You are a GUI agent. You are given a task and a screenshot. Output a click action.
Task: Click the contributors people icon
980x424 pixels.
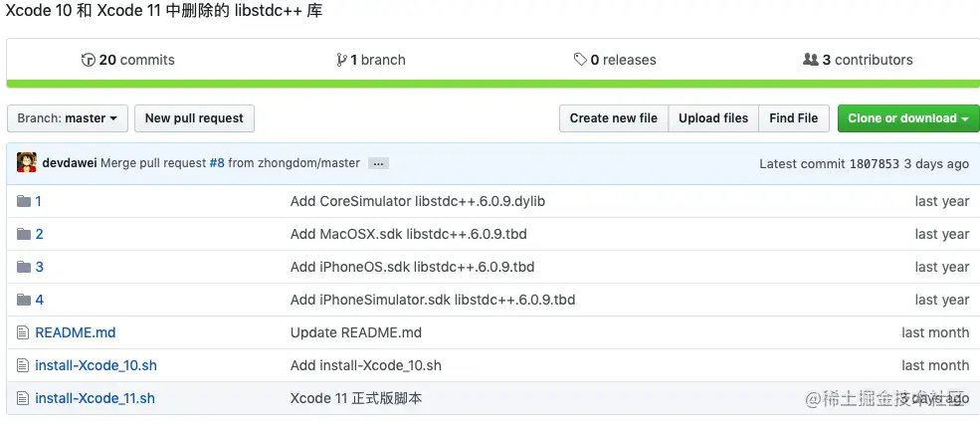pyautogui.click(x=810, y=60)
